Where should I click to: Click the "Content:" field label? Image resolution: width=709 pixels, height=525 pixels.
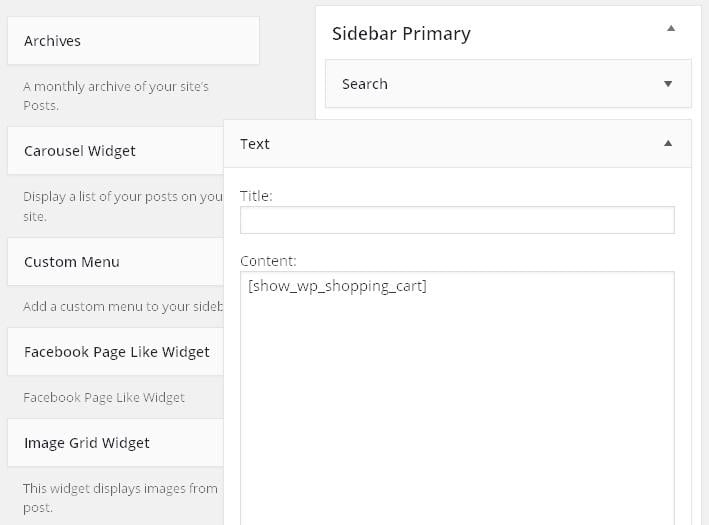[x=268, y=261]
